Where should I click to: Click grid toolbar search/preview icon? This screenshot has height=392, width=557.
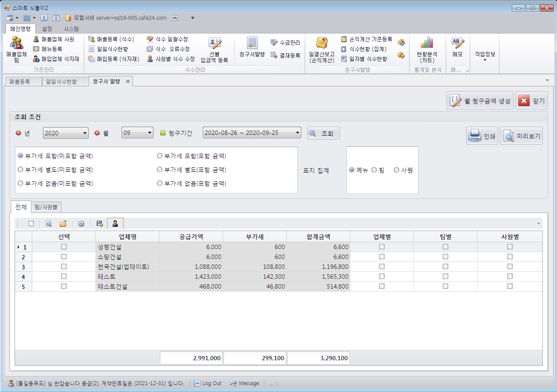tap(49, 224)
